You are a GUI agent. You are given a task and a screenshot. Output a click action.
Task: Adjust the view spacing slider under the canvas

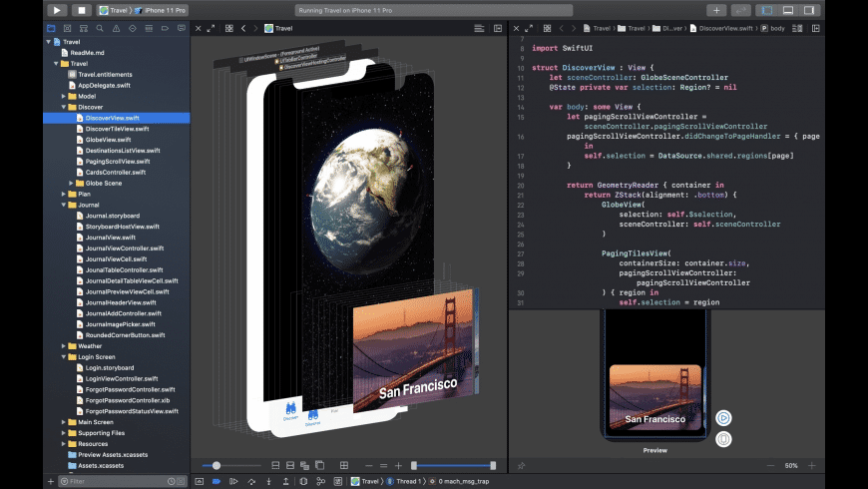pos(217,466)
